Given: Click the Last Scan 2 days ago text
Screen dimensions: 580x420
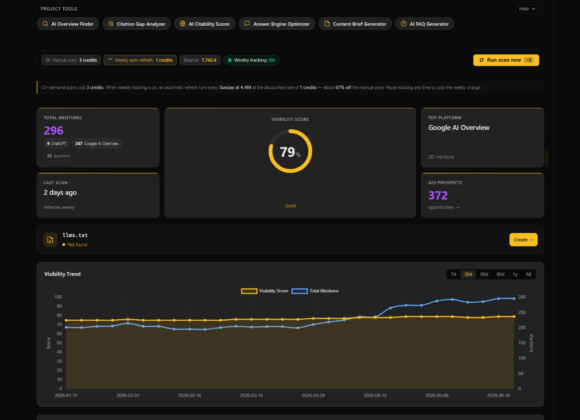Looking at the screenshot, I should point(60,192).
